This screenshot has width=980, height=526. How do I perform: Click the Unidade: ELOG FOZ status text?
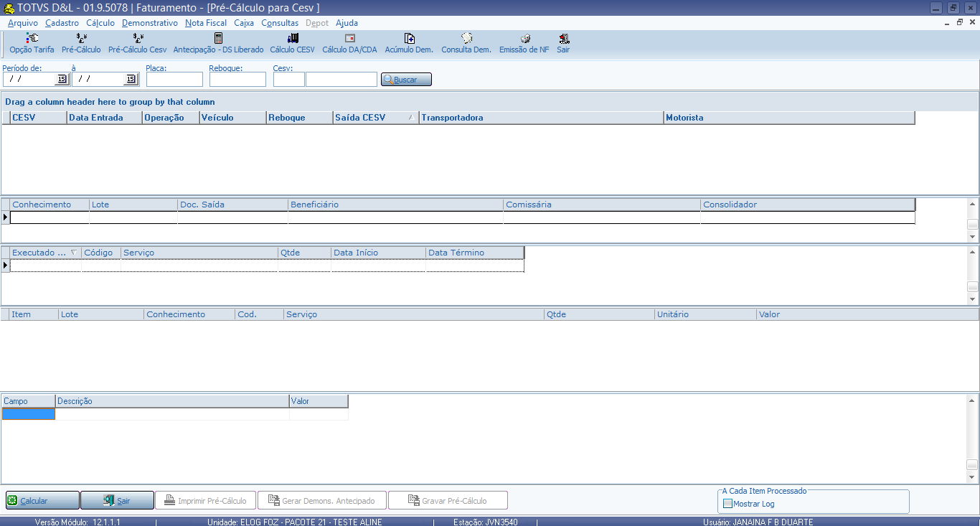click(295, 522)
